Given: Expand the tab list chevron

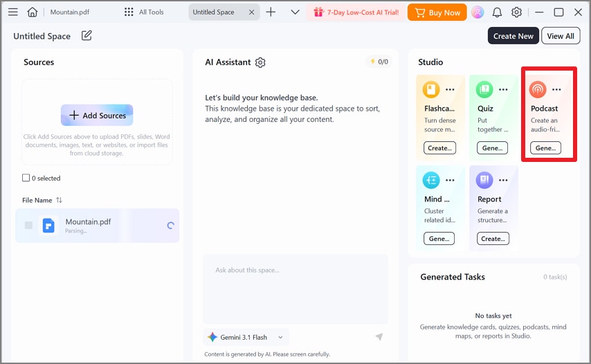Looking at the screenshot, I should pyautogui.click(x=295, y=12).
